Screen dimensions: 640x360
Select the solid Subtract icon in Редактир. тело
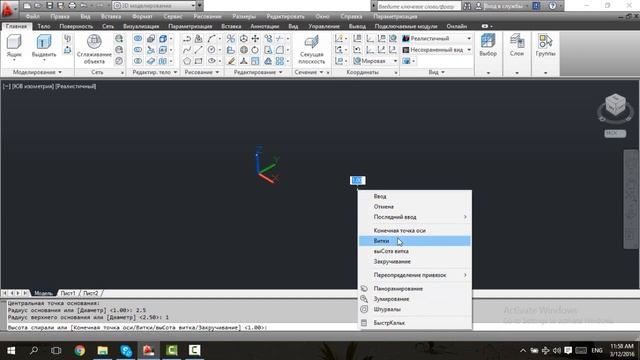[x=138, y=50]
